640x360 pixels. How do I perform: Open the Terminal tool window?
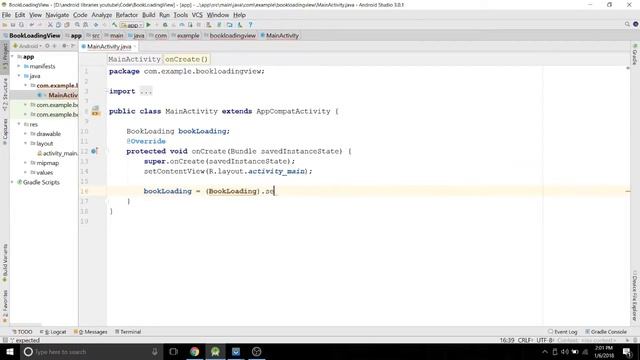(x=128, y=332)
